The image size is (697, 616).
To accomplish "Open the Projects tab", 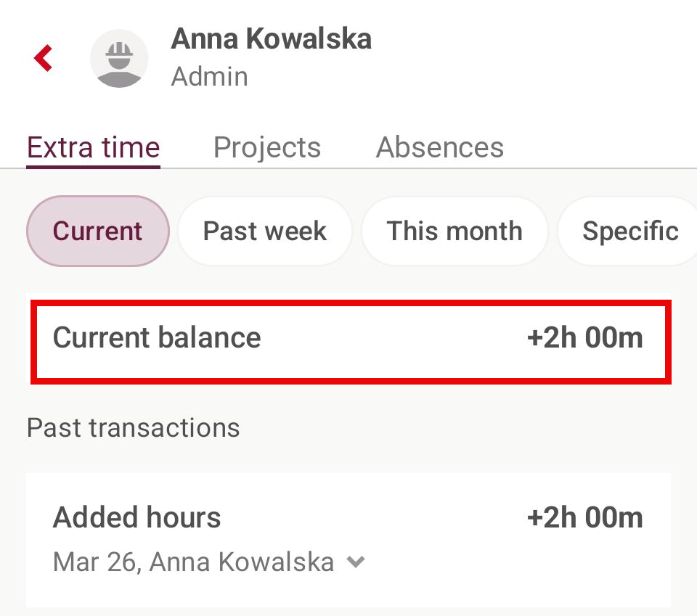I will 267,147.
